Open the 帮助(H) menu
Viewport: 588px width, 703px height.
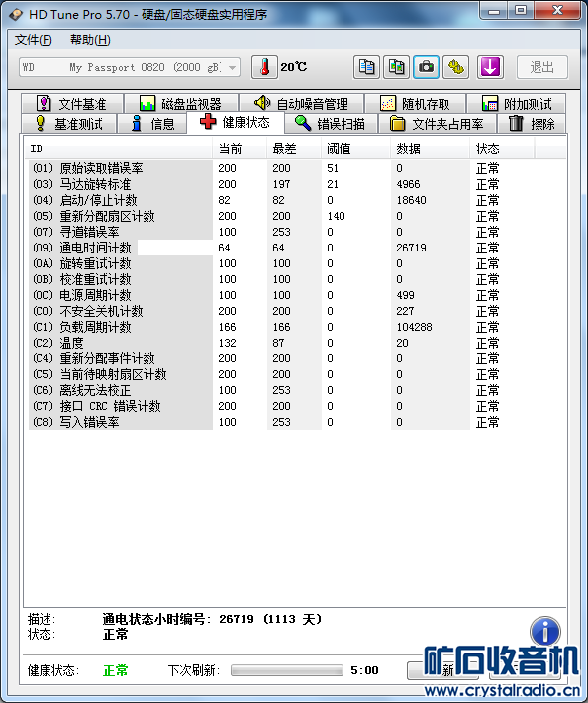pos(90,40)
